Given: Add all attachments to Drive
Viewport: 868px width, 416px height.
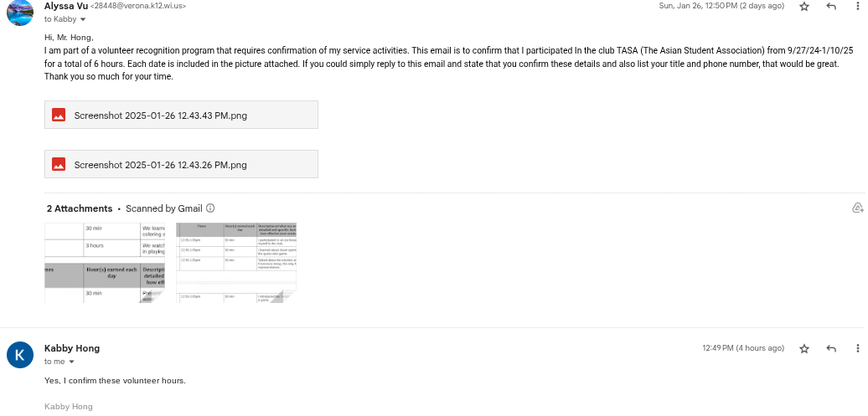Looking at the screenshot, I should 857,208.
